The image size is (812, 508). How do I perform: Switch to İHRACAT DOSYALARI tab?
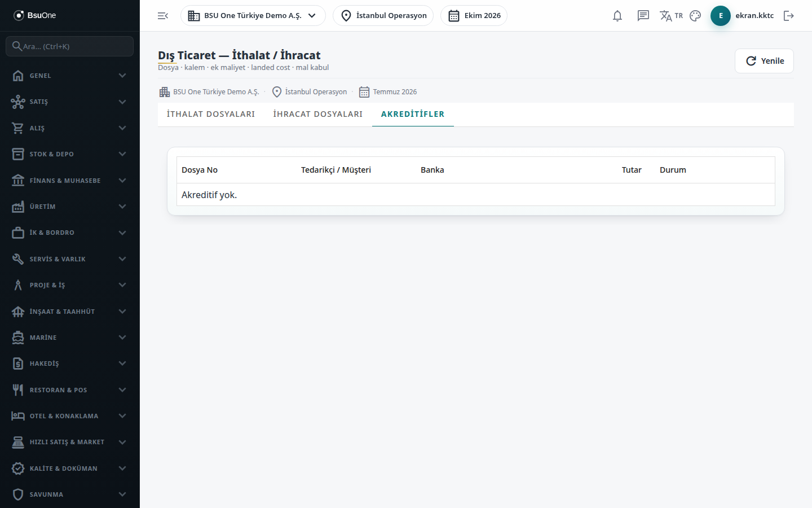coord(318,114)
